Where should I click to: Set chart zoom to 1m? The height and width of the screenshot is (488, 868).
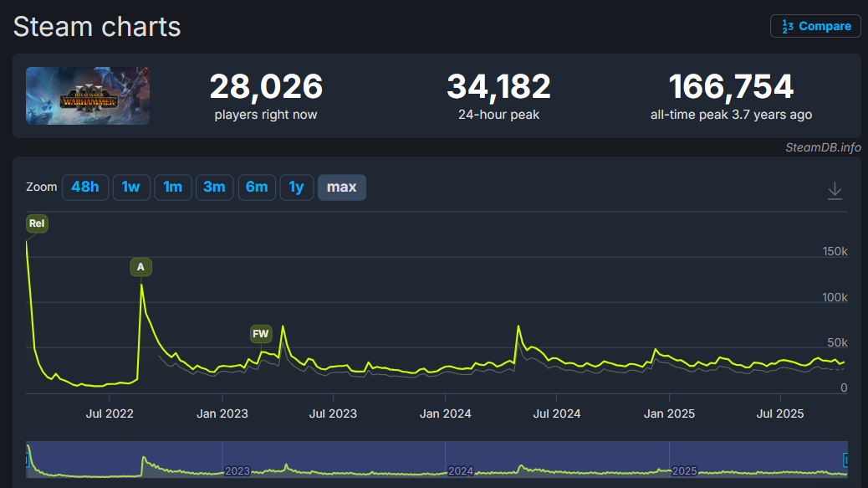point(173,187)
